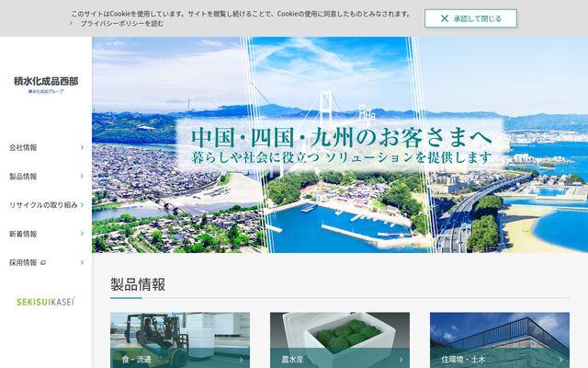Open the 新着情報 menu item
The height and width of the screenshot is (368, 588).
click(x=46, y=234)
